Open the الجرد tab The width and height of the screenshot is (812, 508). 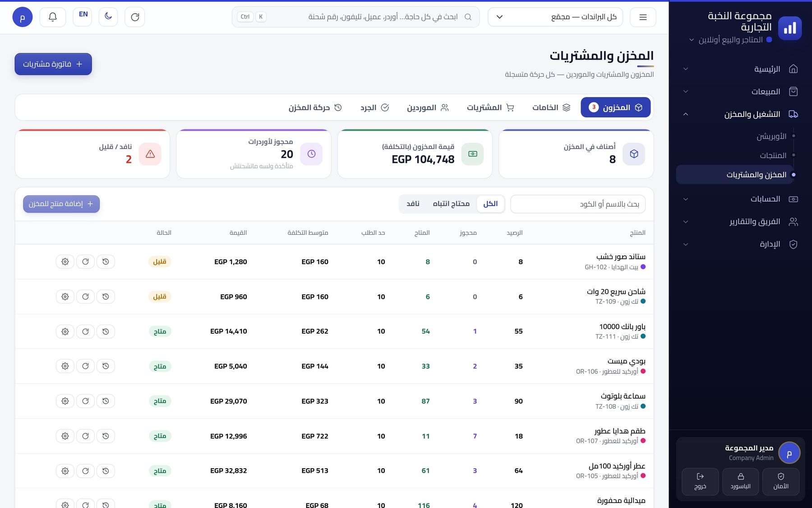(374, 107)
